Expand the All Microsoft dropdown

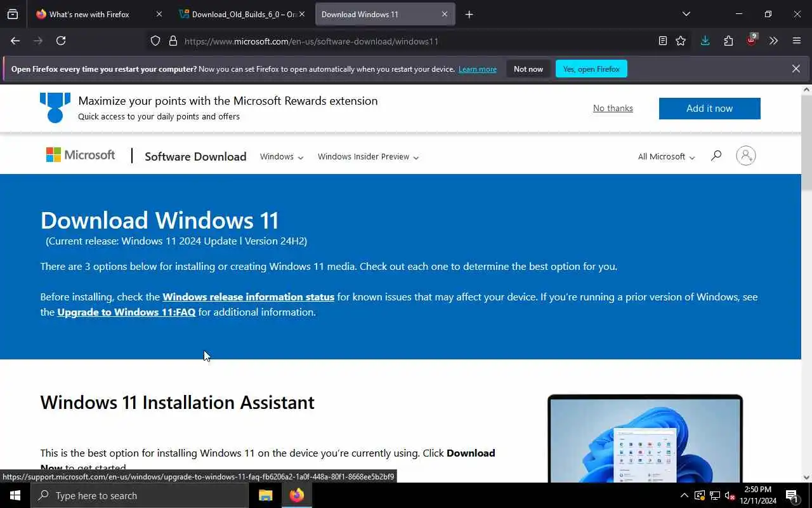coord(666,157)
